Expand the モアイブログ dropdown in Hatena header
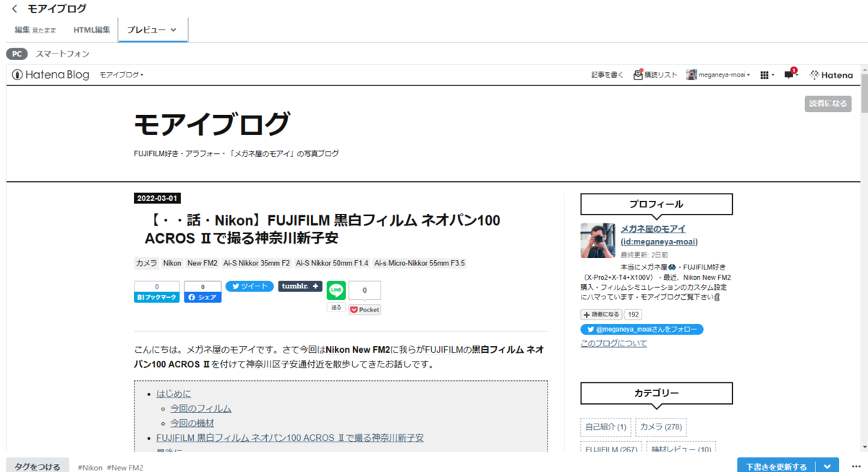Screen dimensions: 868x472 tap(122, 74)
